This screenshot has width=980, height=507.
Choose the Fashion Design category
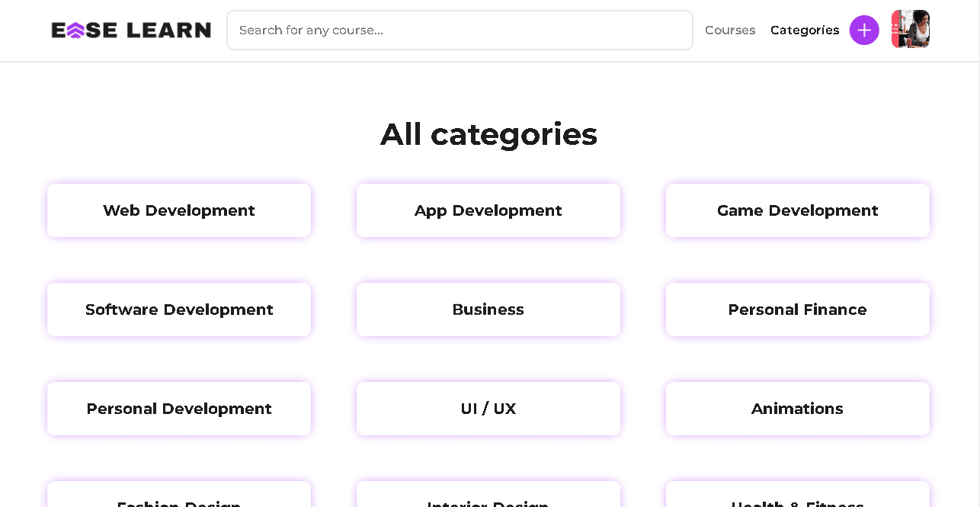(179, 495)
